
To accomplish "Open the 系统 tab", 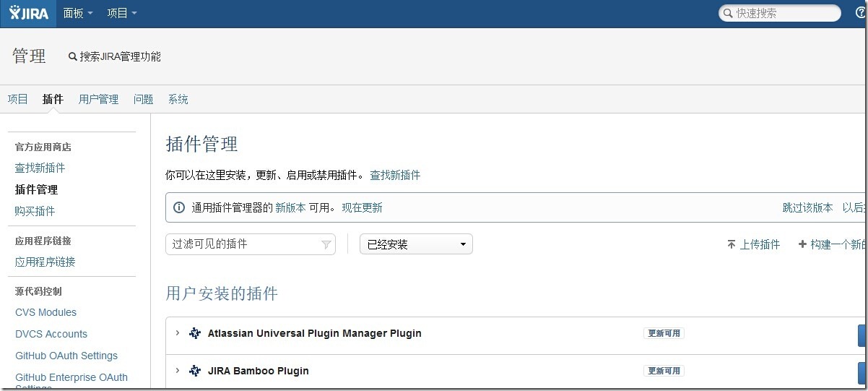I will pos(178,99).
